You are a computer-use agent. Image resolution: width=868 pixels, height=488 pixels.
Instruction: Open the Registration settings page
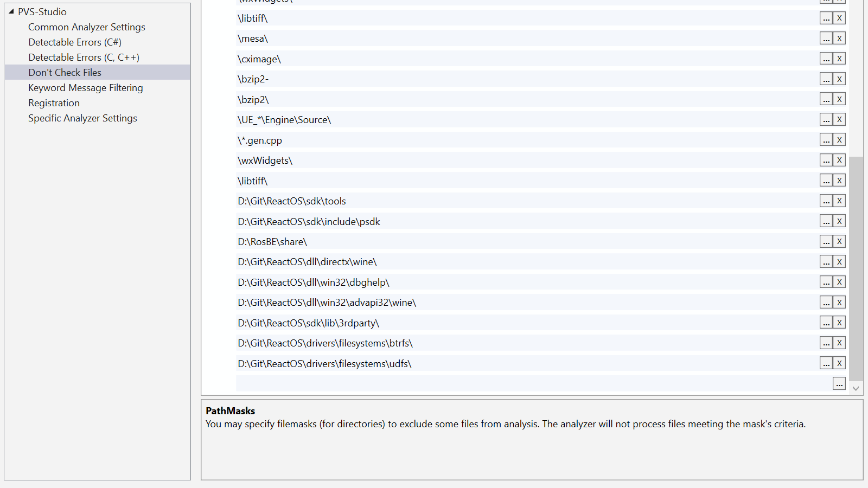click(x=54, y=102)
